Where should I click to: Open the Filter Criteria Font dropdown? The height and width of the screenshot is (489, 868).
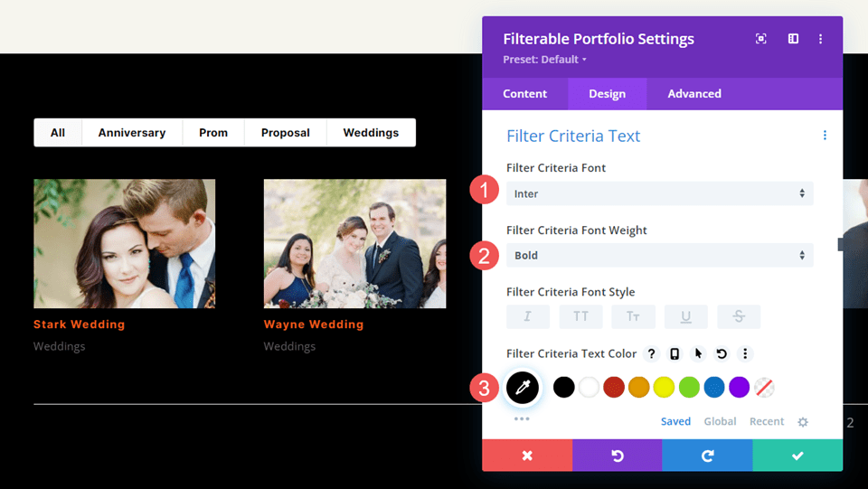[x=659, y=193]
